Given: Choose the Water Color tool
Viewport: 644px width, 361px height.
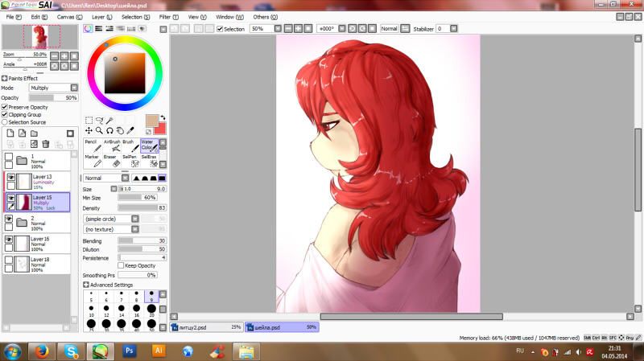Looking at the screenshot, I should [x=150, y=146].
